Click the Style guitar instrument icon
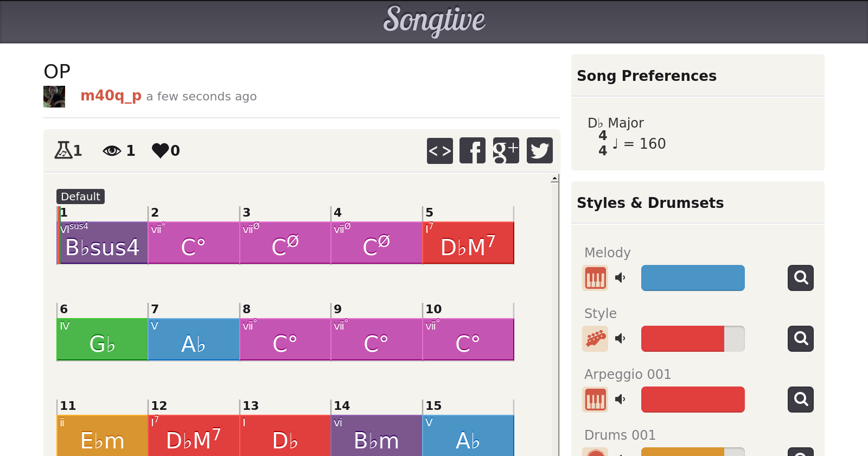Image resolution: width=868 pixels, height=456 pixels. 595,339
